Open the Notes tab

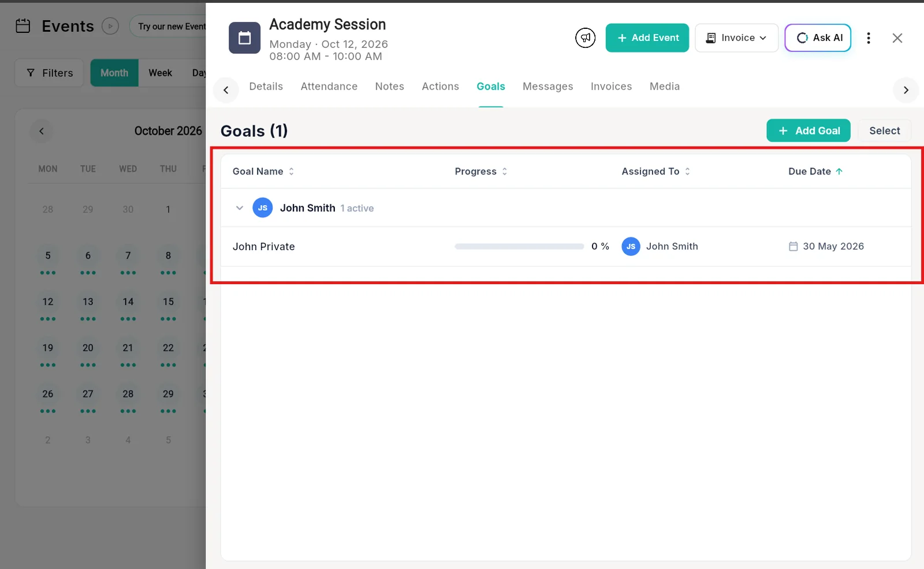coord(390,87)
